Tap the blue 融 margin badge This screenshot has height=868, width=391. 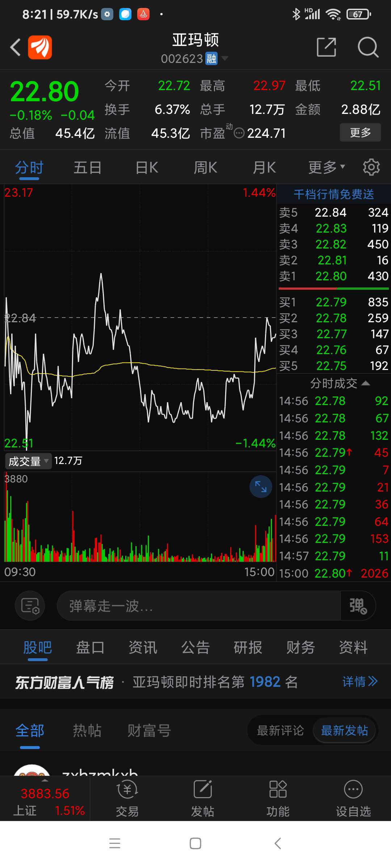(x=211, y=59)
